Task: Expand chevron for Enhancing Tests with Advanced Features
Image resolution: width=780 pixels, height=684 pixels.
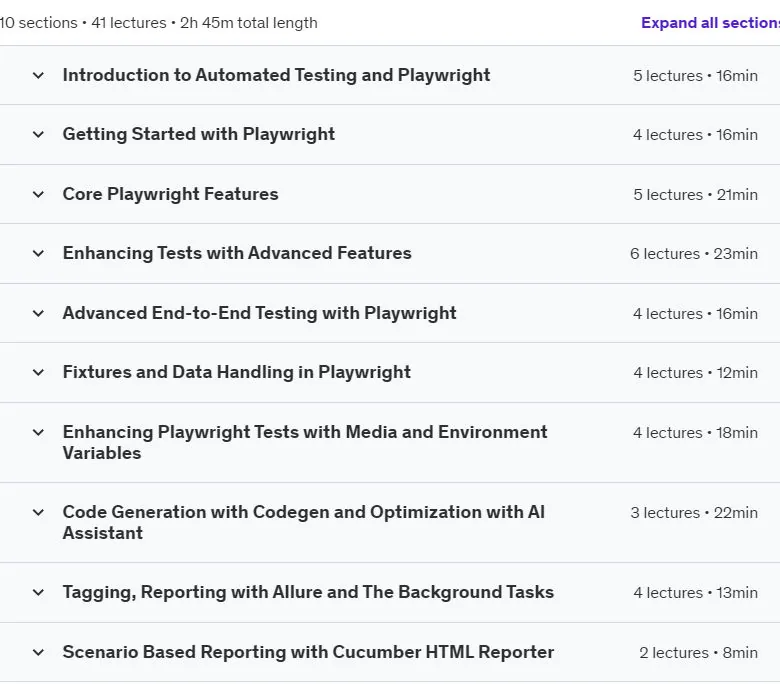Action: [38, 254]
